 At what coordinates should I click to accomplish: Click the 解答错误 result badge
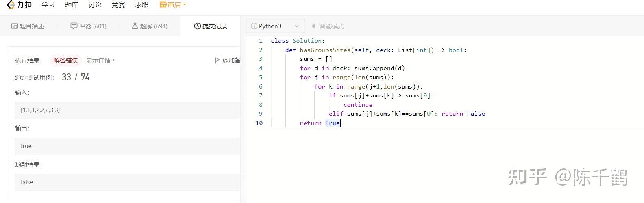coord(66,60)
